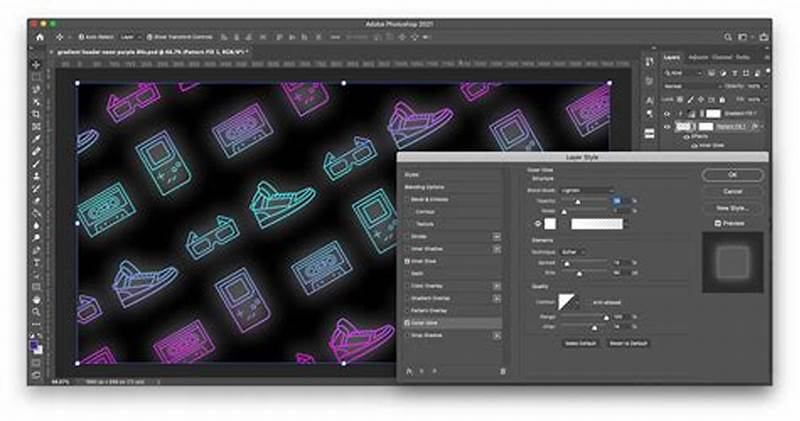Open the layer filter Kind dropdown
The width and height of the screenshot is (800, 421).
tap(684, 73)
